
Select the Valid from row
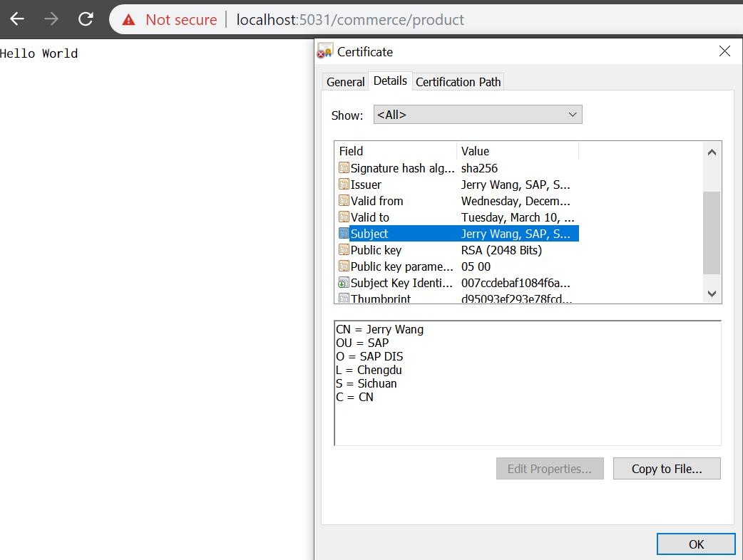pos(457,201)
